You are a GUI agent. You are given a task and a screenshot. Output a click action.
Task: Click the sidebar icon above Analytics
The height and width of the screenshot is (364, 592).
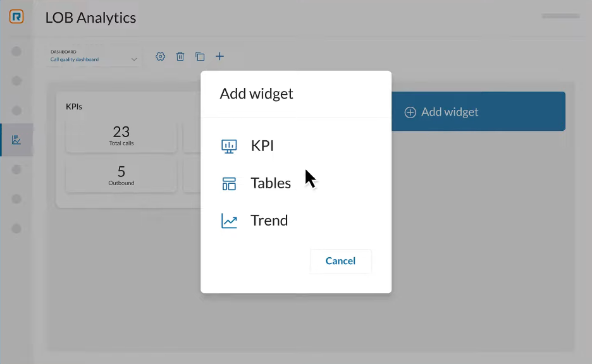[16, 110]
